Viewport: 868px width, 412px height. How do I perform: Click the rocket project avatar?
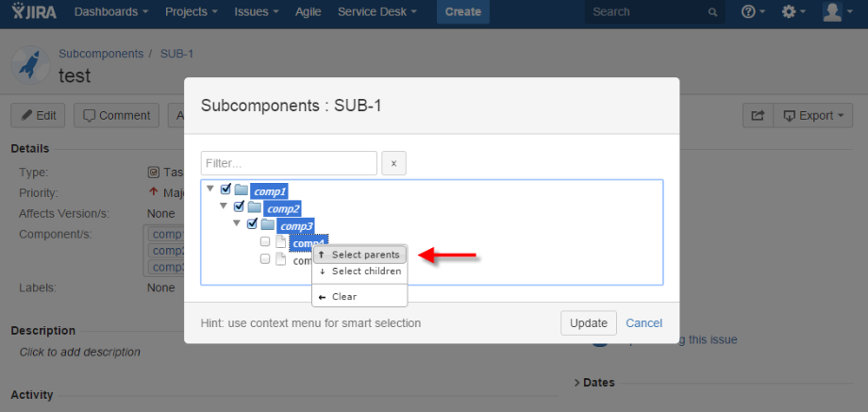click(30, 65)
